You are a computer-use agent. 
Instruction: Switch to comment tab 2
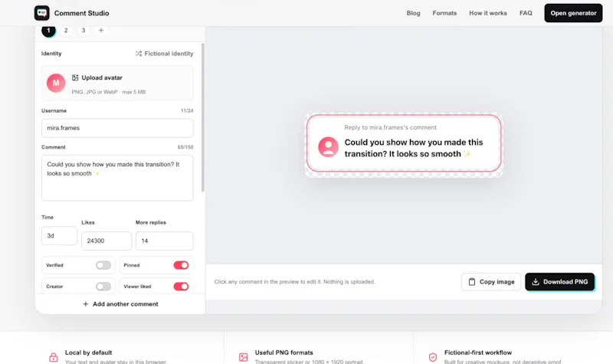pos(66,30)
